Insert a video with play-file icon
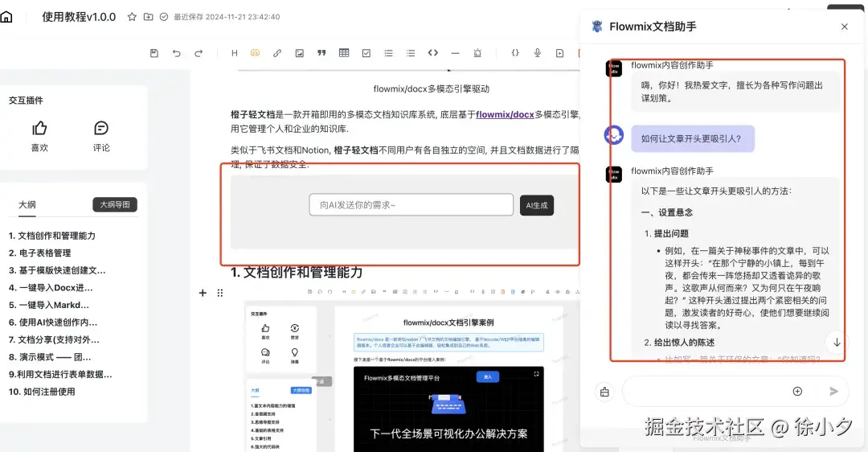 click(x=559, y=53)
